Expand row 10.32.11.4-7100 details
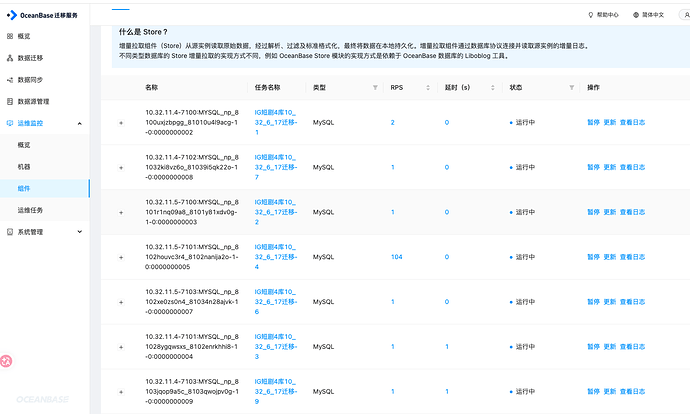This screenshot has width=690, height=414. tap(121, 123)
